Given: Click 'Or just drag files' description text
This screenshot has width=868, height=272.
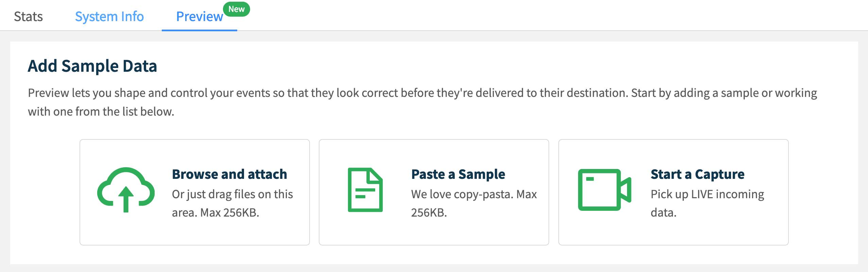Looking at the screenshot, I should coord(232,203).
